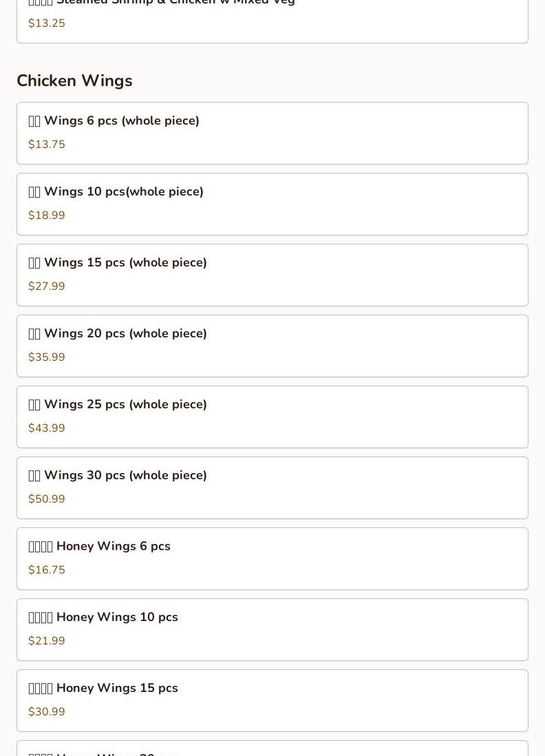Open the $13.25 steamed shrimp item card
The image size is (545, 756).
tap(272, 21)
